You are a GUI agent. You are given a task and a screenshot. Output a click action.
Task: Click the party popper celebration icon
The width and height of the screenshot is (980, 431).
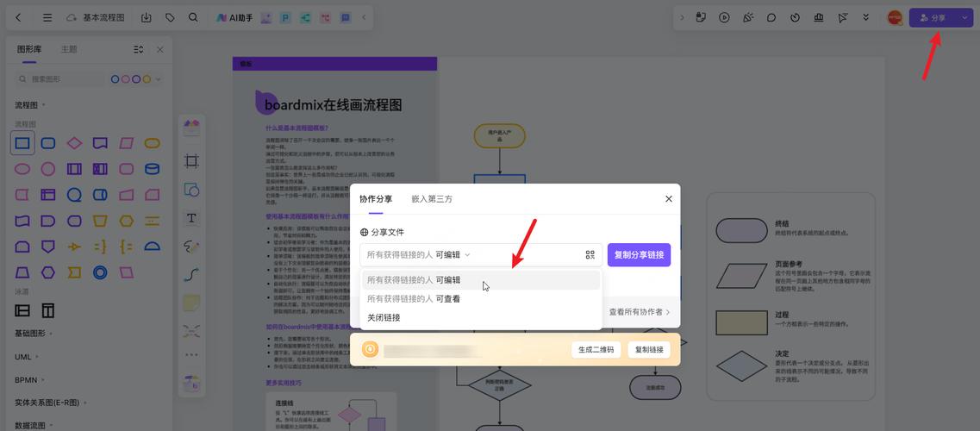point(747,17)
